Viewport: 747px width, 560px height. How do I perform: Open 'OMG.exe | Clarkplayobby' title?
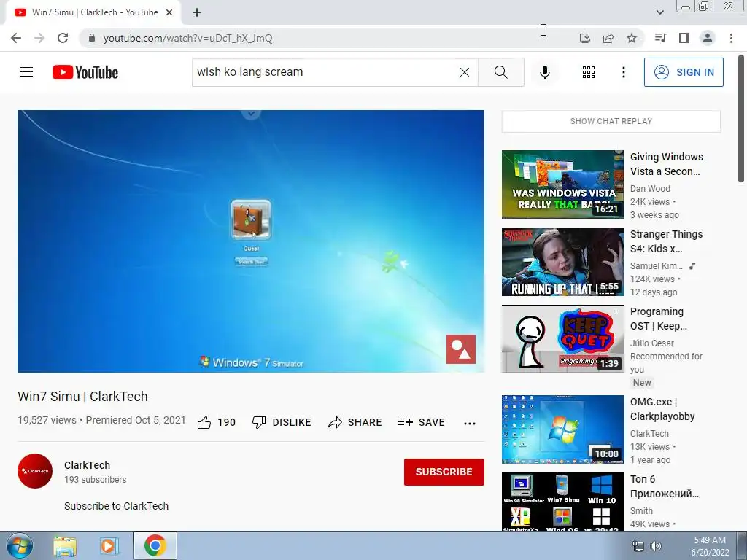click(x=662, y=409)
